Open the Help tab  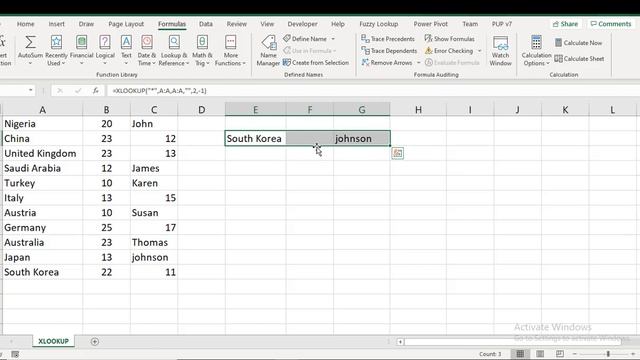338,24
